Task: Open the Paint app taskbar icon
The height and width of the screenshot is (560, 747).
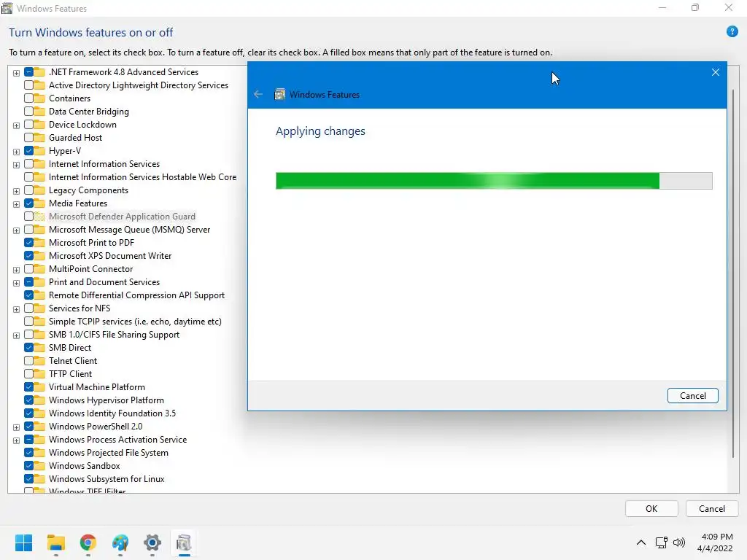Action: 120,542
